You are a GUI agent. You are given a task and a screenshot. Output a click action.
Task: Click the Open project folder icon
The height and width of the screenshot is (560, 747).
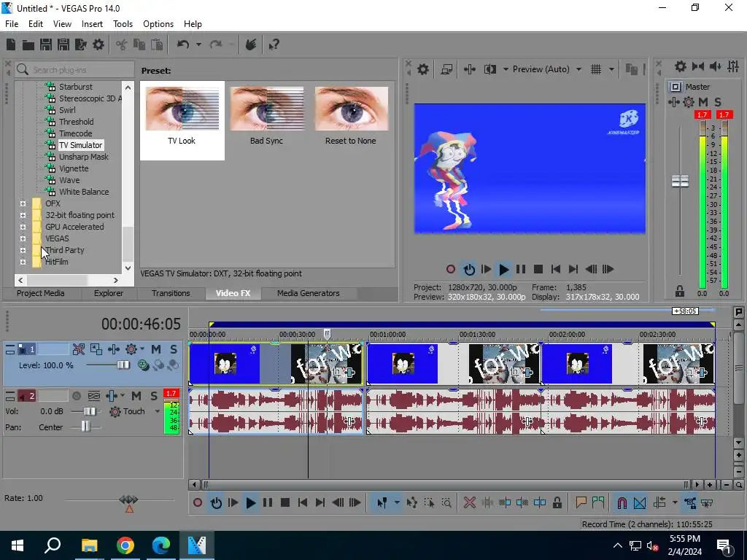[28, 44]
